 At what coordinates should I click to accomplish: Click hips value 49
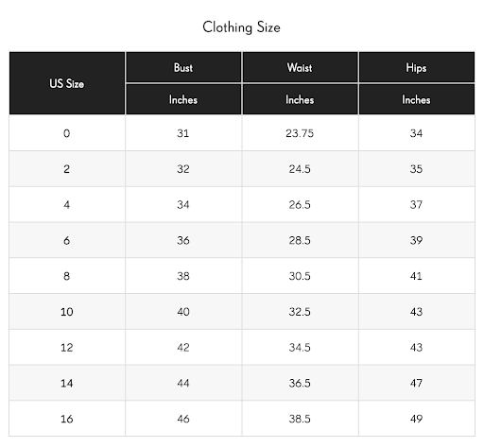[x=416, y=419]
